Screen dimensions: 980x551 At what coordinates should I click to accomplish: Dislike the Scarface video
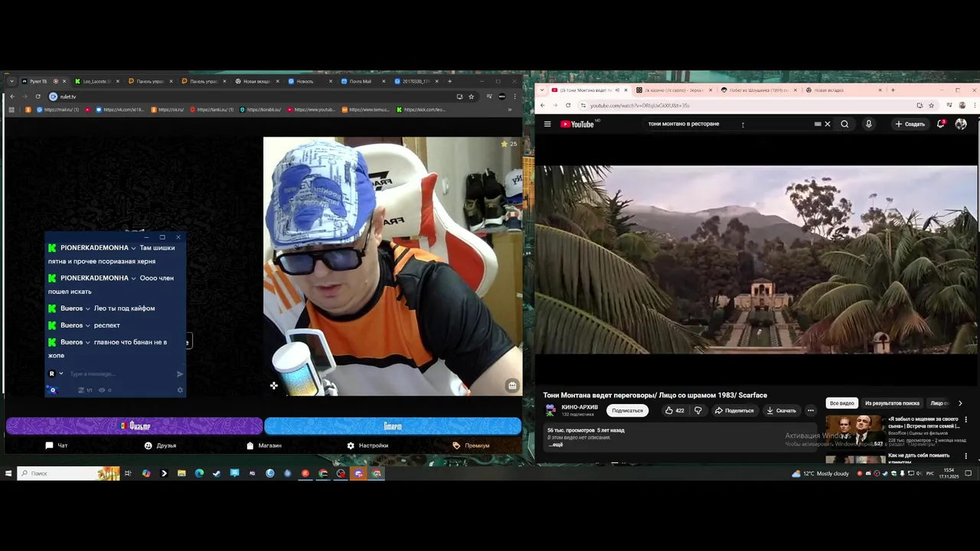pyautogui.click(x=697, y=410)
